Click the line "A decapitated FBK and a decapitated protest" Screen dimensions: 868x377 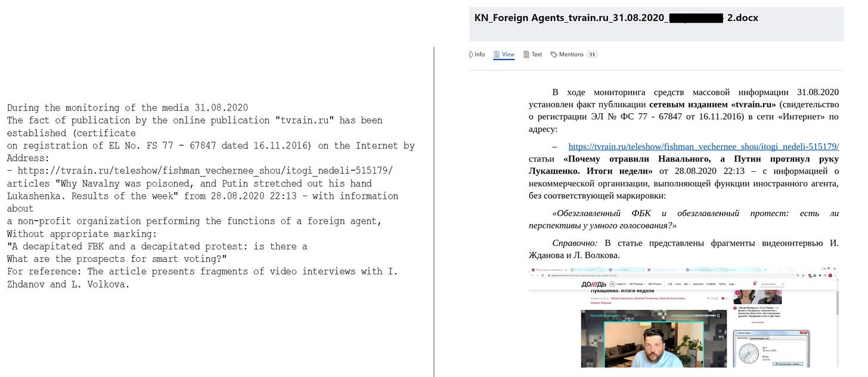click(x=157, y=246)
